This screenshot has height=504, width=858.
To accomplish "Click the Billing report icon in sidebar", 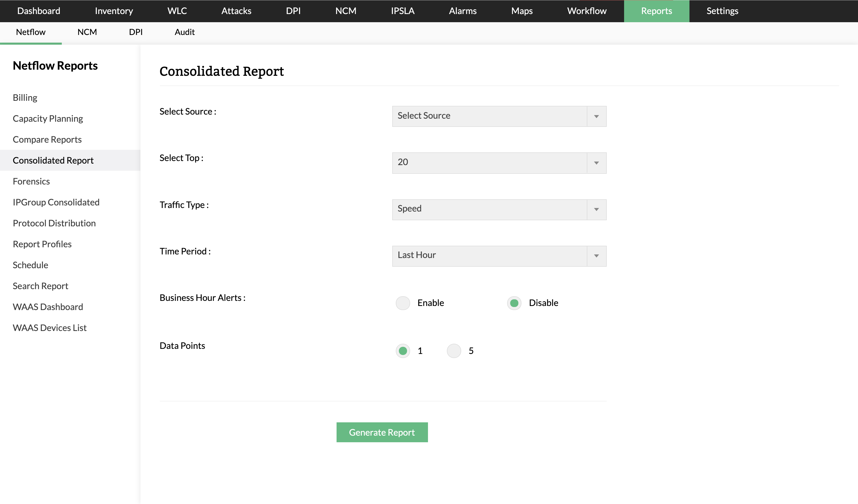I will [25, 97].
